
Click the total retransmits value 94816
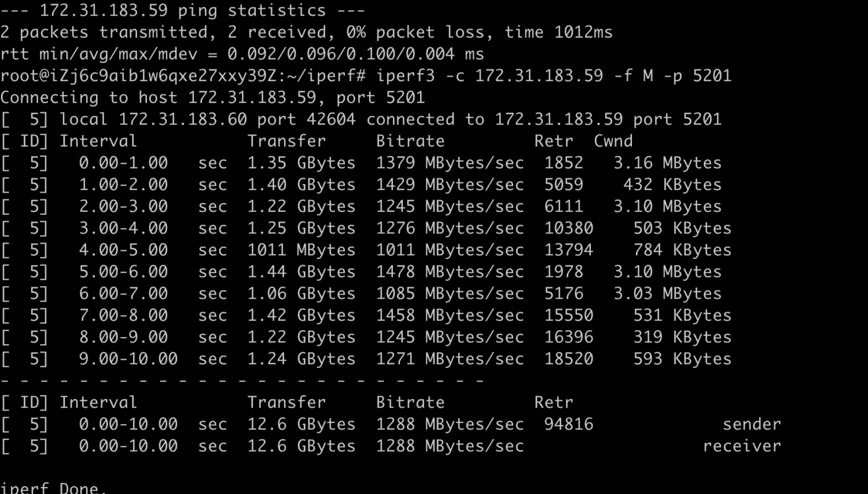pos(568,425)
